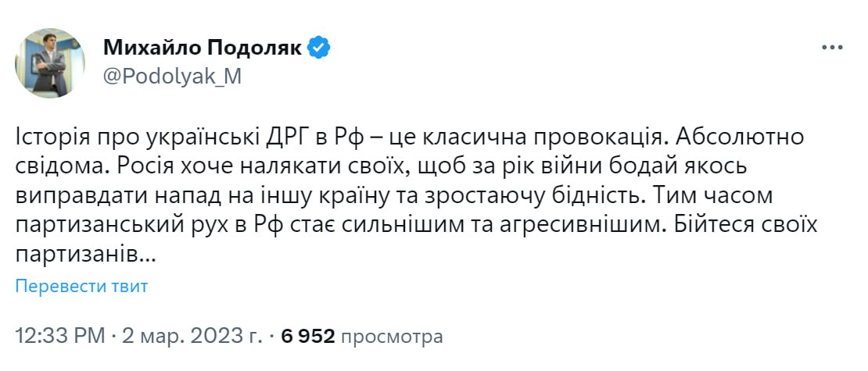The width and height of the screenshot is (868, 371).
Task: Click the blue verified badge
Action: tap(319, 48)
